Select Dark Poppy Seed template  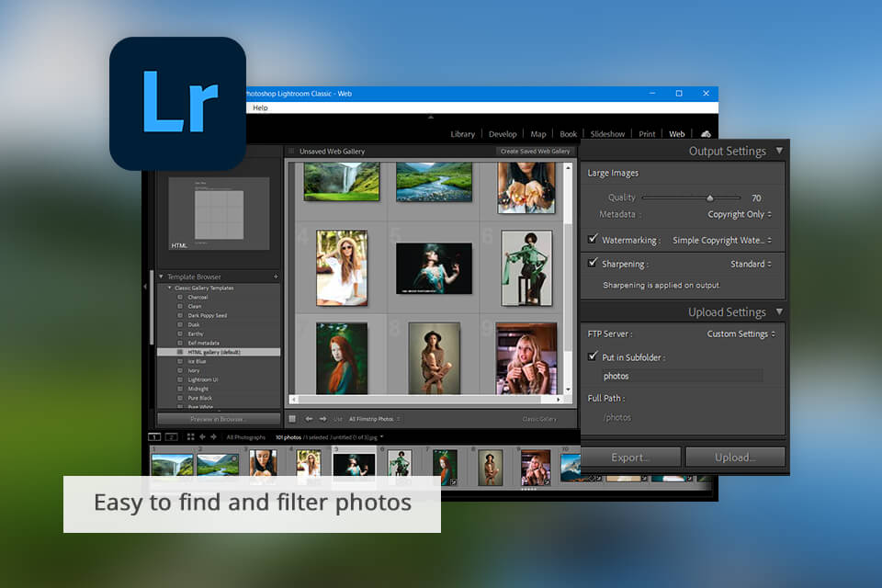pos(207,316)
